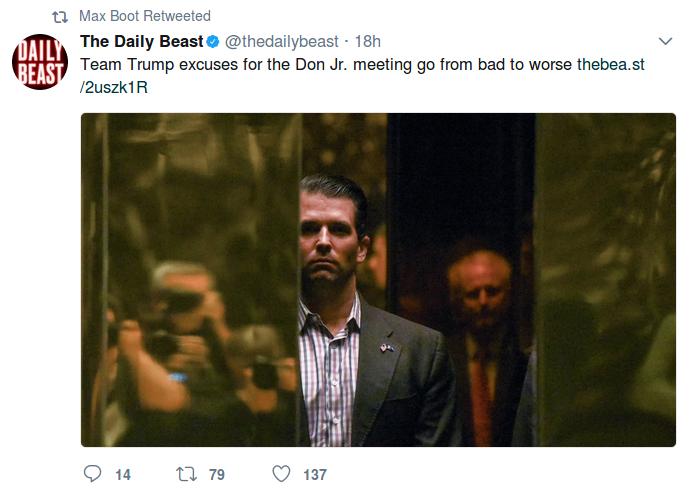The height and width of the screenshot is (490, 688).
Task: Retweet this Daily Beast tweet
Action: [x=186, y=473]
